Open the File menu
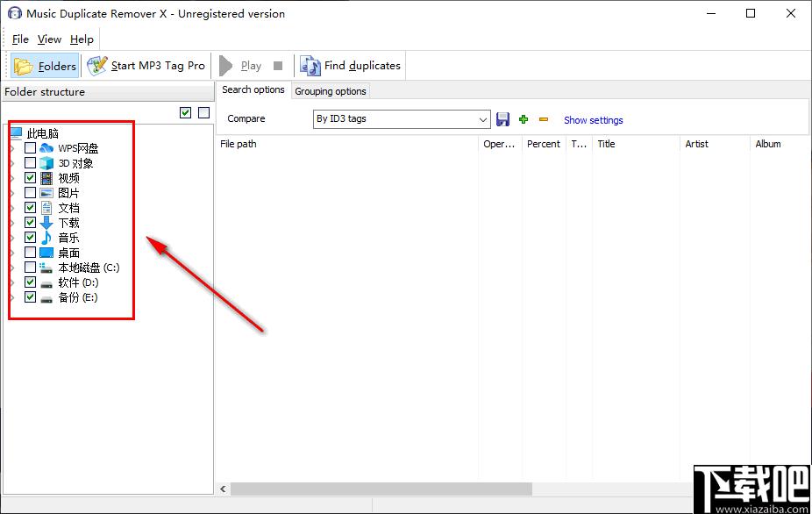The height and width of the screenshot is (514, 812). pyautogui.click(x=20, y=39)
